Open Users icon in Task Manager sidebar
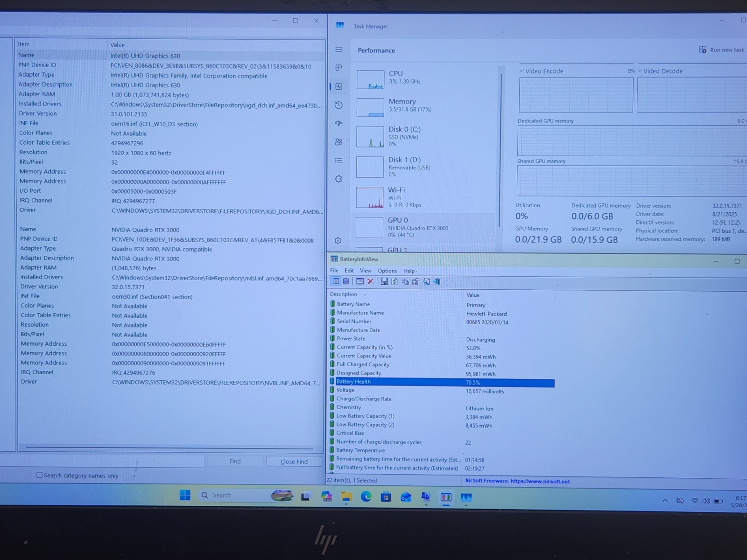Viewport: 747px width, 560px height. (x=339, y=142)
